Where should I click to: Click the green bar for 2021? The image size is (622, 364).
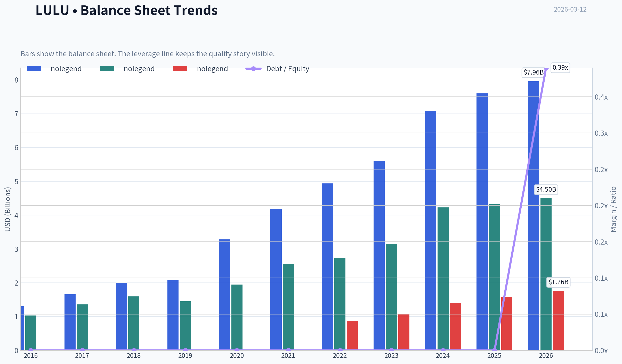pyautogui.click(x=288, y=307)
